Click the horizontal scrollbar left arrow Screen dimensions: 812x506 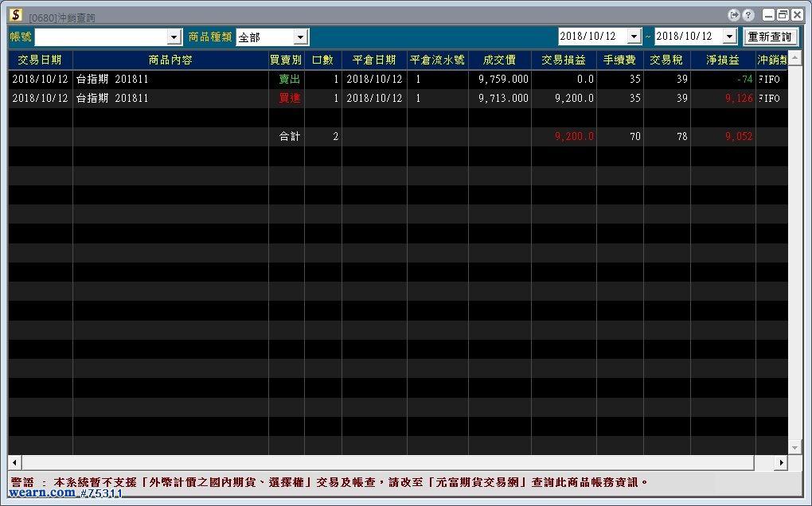(14, 462)
